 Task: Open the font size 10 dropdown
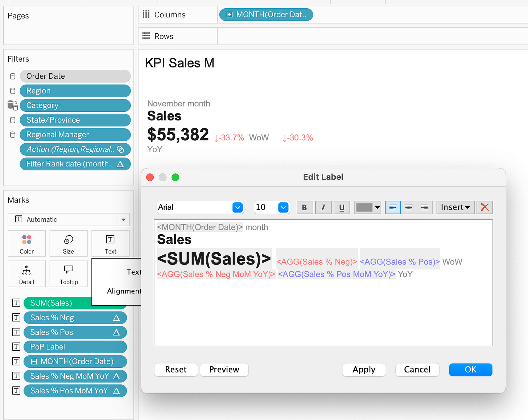click(x=272, y=207)
